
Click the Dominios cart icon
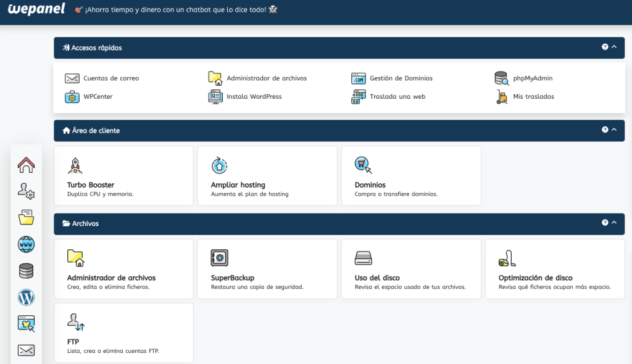[363, 165]
